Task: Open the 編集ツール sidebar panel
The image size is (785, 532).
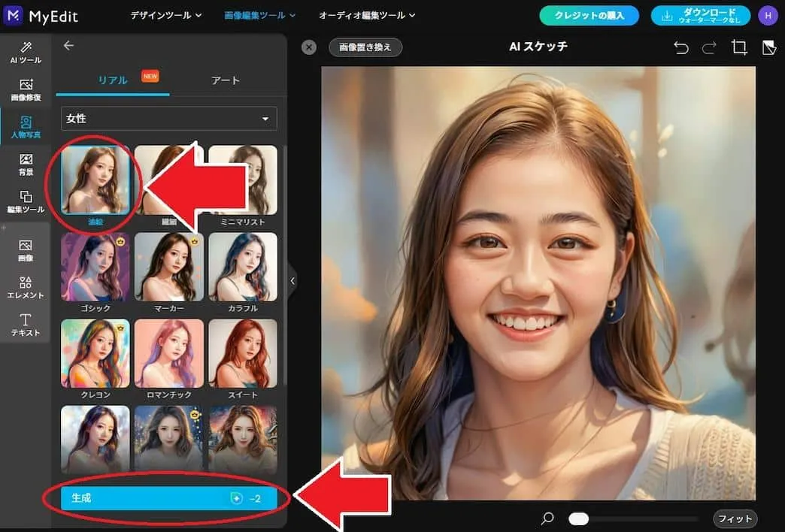Action: (x=26, y=203)
